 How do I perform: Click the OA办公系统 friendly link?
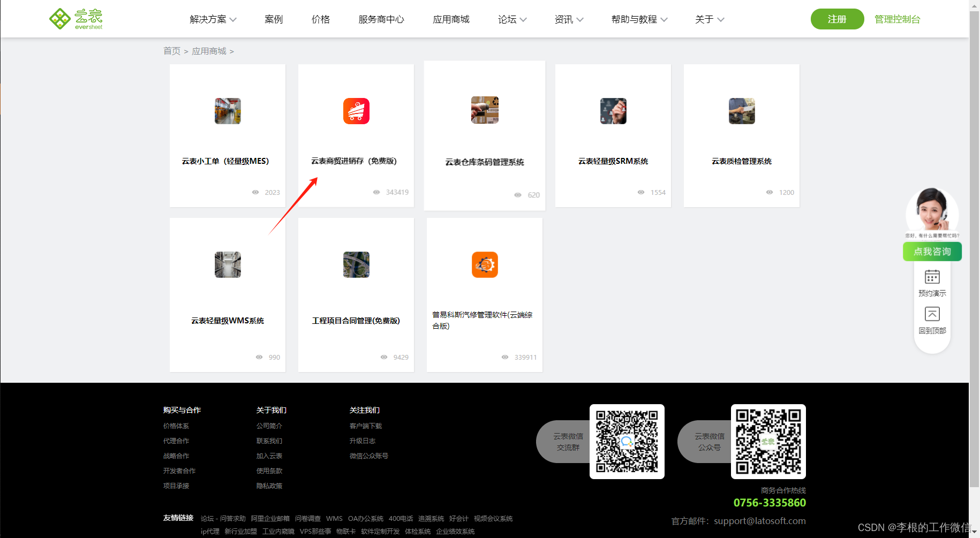(366, 519)
